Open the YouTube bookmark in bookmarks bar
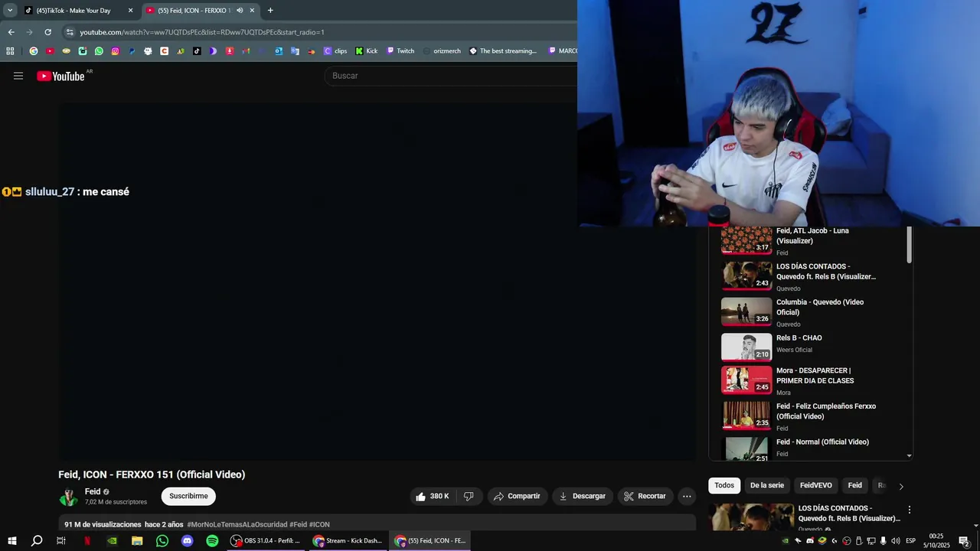 coord(50,51)
